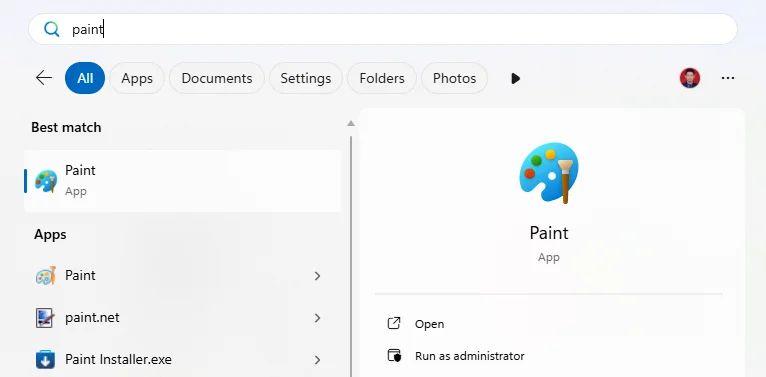Show more filters with play arrow
766x377 pixels.
pyautogui.click(x=515, y=78)
